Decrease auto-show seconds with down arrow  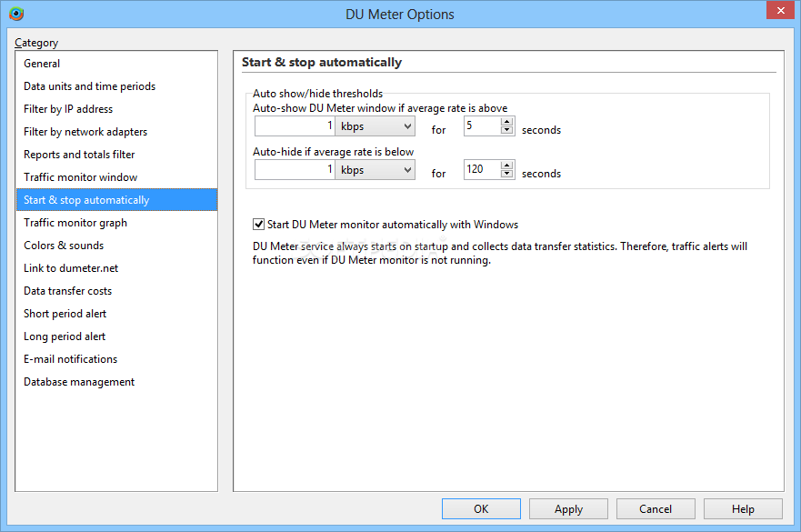506,130
